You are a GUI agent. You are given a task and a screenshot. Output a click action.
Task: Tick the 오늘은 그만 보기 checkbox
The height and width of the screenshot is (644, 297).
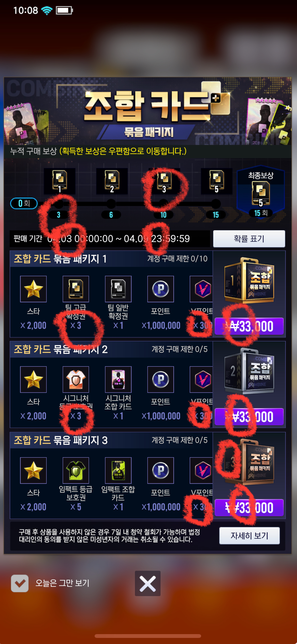[20, 583]
